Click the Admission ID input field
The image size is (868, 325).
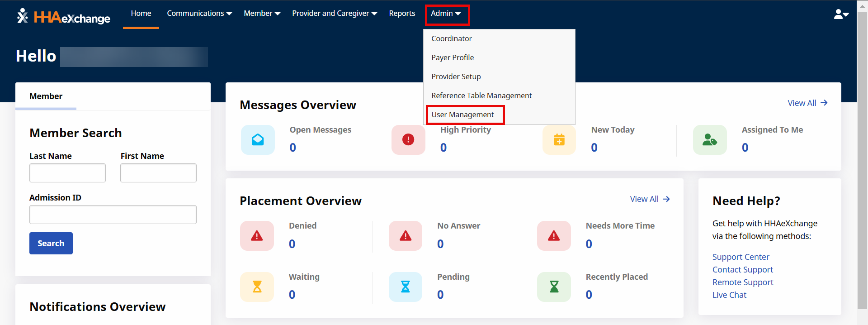click(113, 215)
